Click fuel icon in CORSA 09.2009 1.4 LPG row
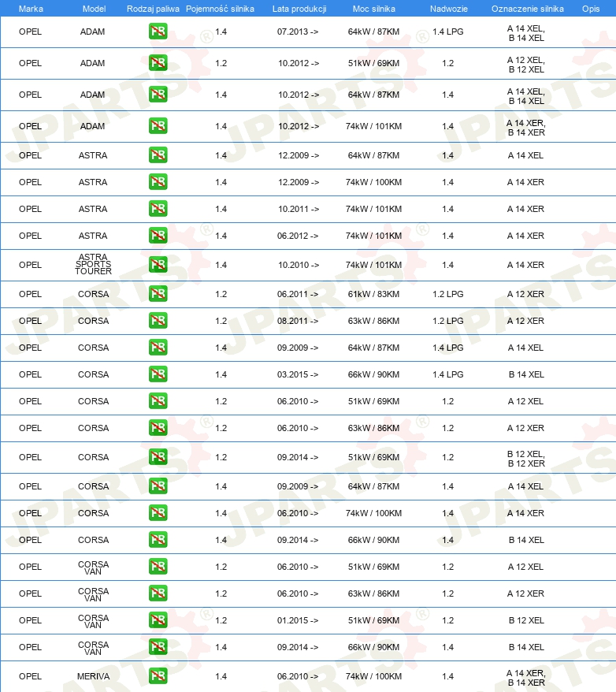 tap(158, 348)
